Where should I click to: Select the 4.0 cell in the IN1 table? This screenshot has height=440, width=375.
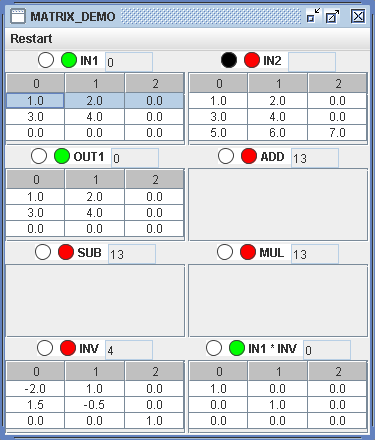(x=95, y=117)
